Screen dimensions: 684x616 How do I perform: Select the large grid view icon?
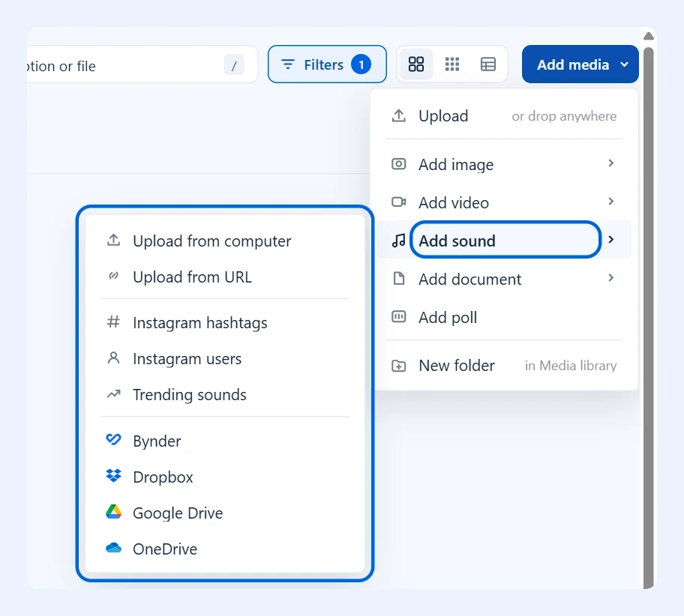click(x=415, y=64)
